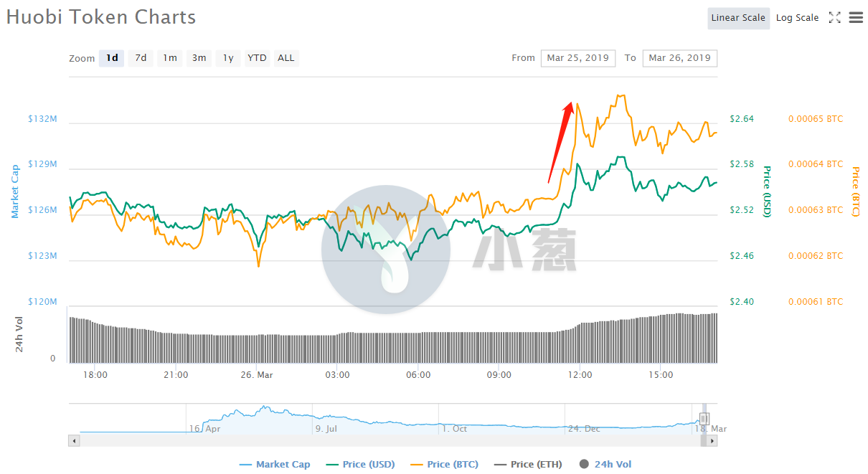Screen dimensions: 868x474
Task: Click the $2.40 price axis label
Action: click(742, 302)
